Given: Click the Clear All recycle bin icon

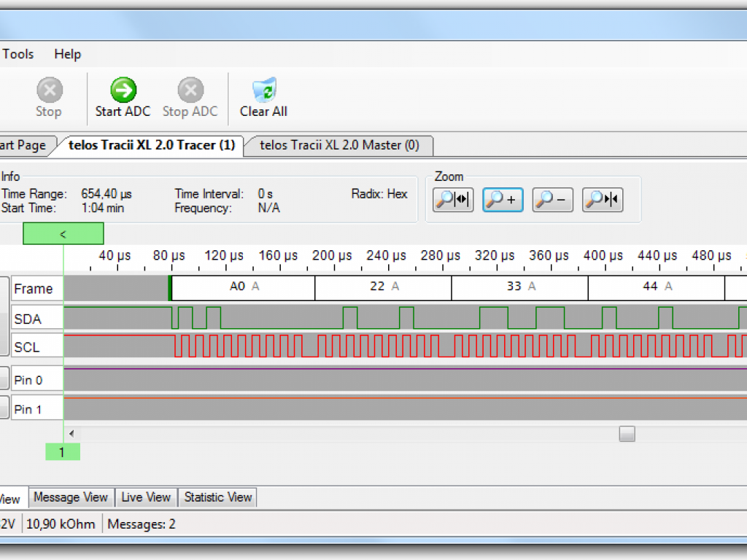Looking at the screenshot, I should click(x=263, y=91).
